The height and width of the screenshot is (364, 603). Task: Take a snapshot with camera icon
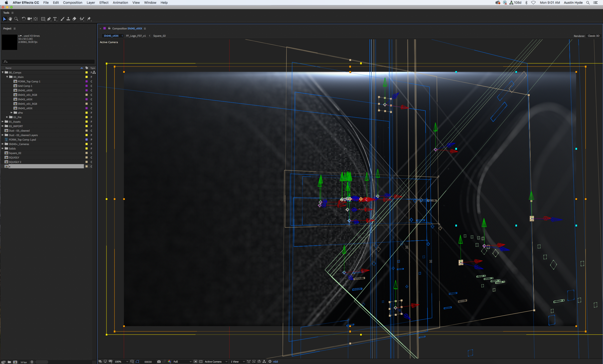pos(159,361)
